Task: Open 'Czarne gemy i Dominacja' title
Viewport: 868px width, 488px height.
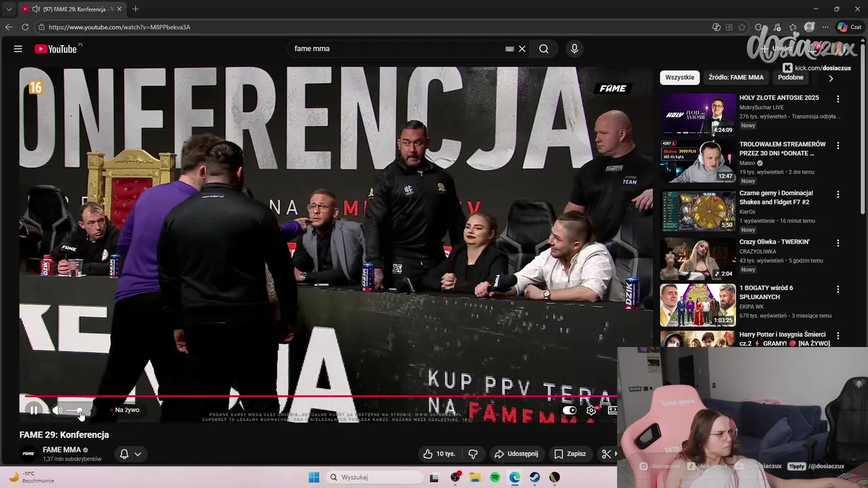Action: [x=776, y=197]
